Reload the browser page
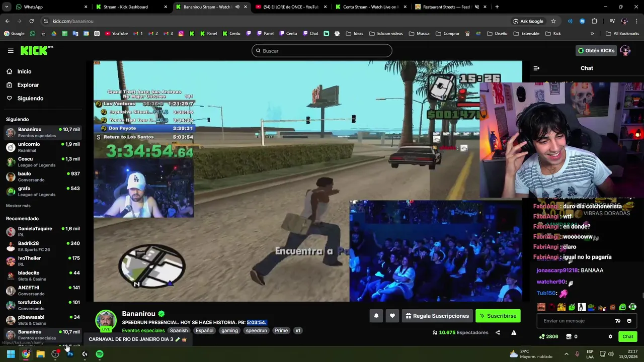644x362 pixels. [31, 21]
